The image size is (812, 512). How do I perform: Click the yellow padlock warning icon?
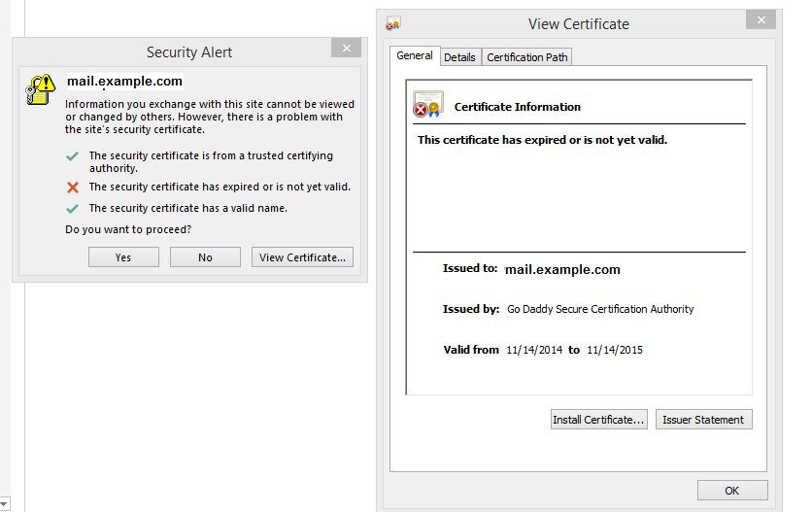tap(40, 89)
